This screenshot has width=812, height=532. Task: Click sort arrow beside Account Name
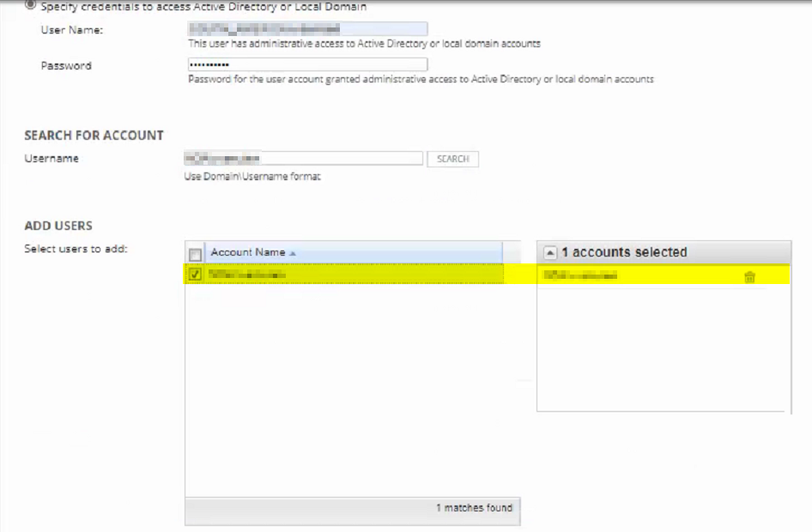click(293, 253)
